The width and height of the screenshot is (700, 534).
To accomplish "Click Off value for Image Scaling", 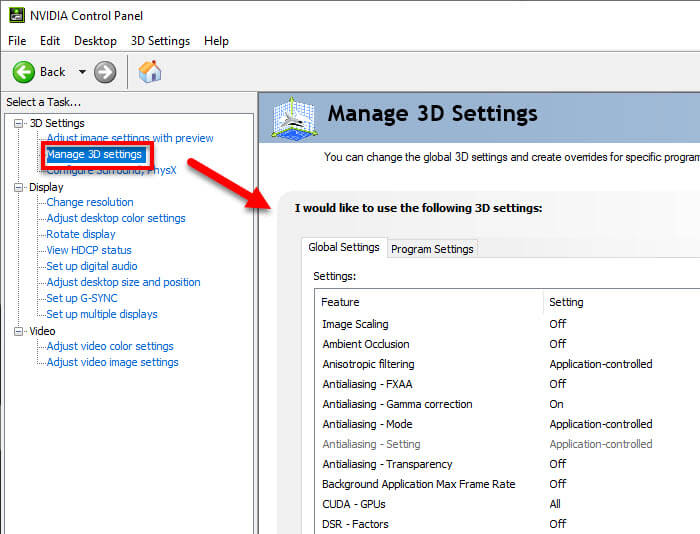I will (x=558, y=324).
